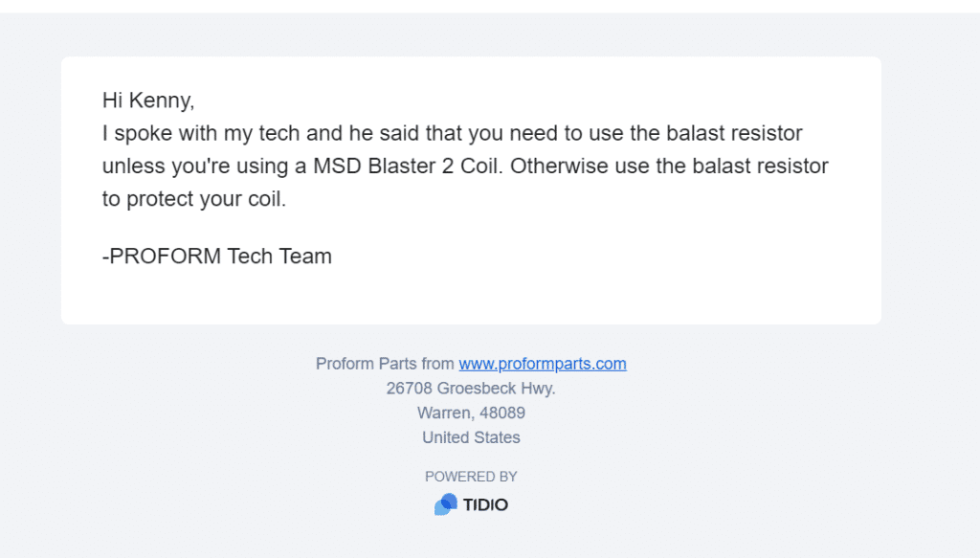Click the "-PROFORM Tech Team" signature

pos(217,256)
